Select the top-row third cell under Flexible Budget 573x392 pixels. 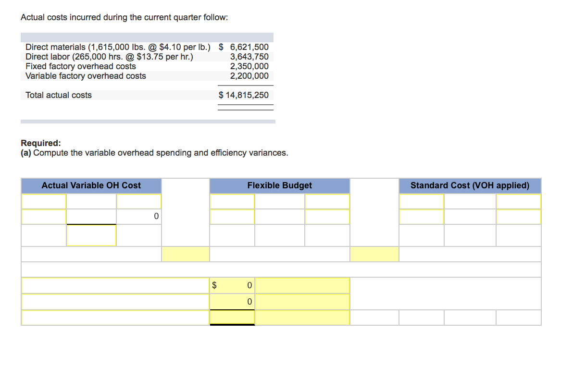coord(327,201)
